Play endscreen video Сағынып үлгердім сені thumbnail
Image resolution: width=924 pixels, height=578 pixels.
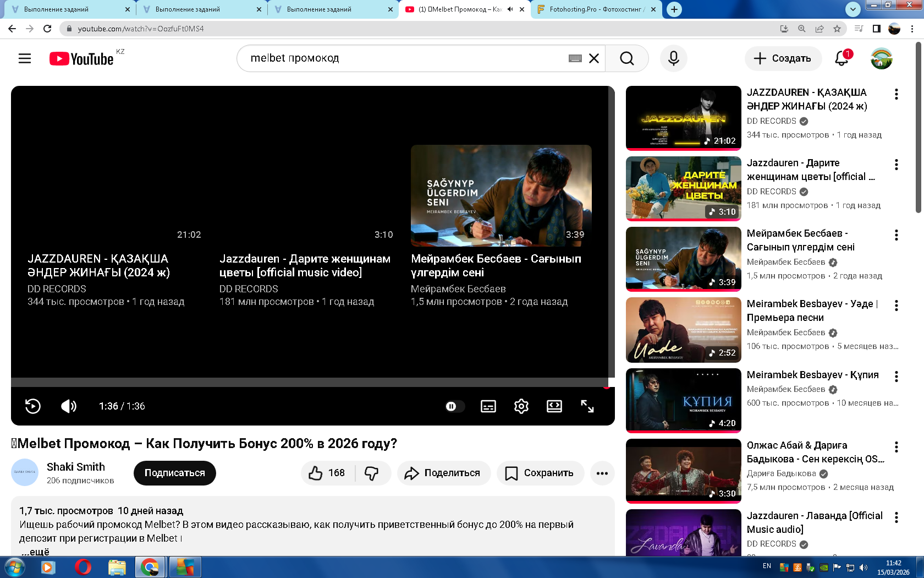(501, 195)
